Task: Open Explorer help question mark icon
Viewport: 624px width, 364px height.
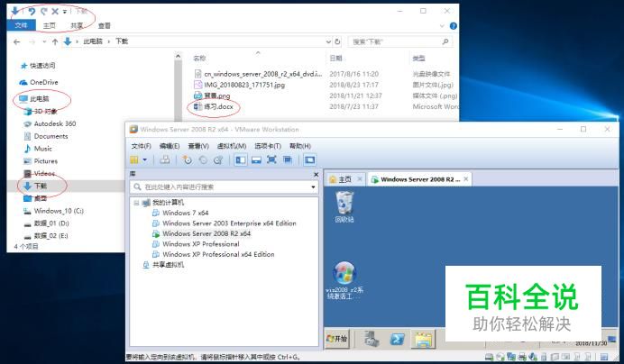Action: click(454, 26)
